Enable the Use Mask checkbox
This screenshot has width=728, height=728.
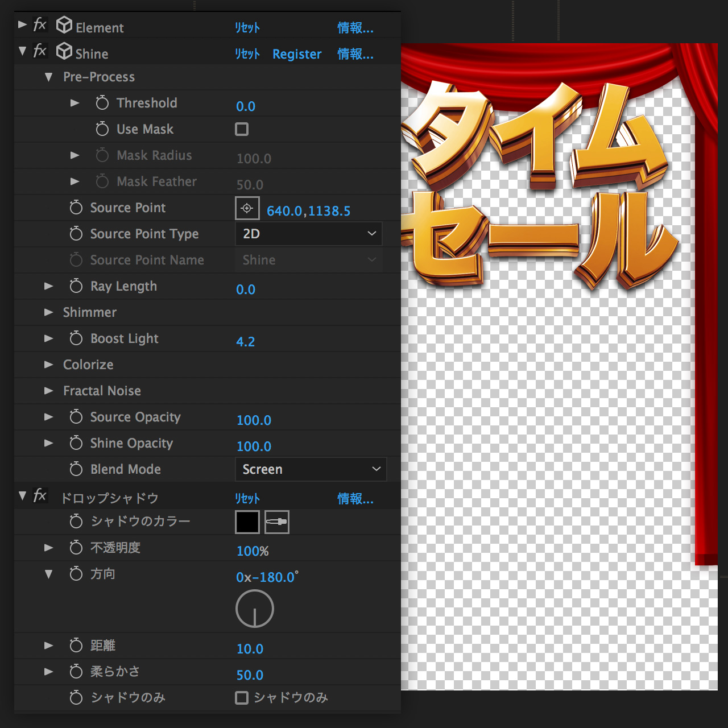(242, 129)
